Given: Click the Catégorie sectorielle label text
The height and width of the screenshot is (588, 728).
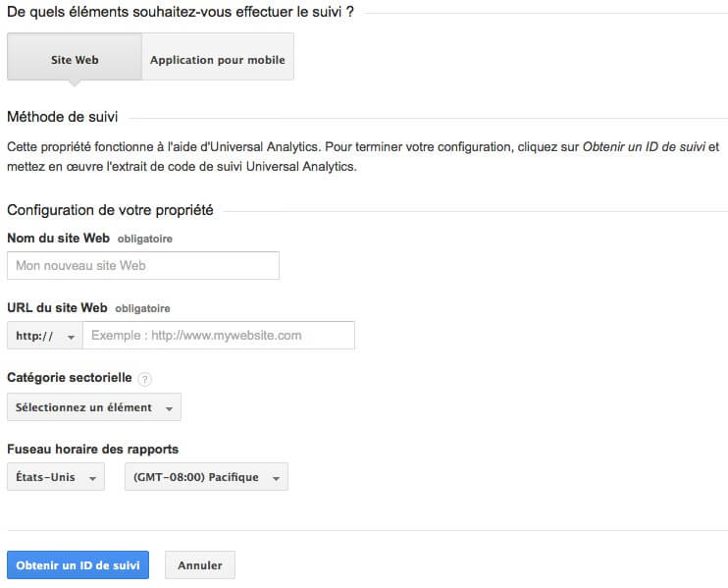Looking at the screenshot, I should click(69, 378).
